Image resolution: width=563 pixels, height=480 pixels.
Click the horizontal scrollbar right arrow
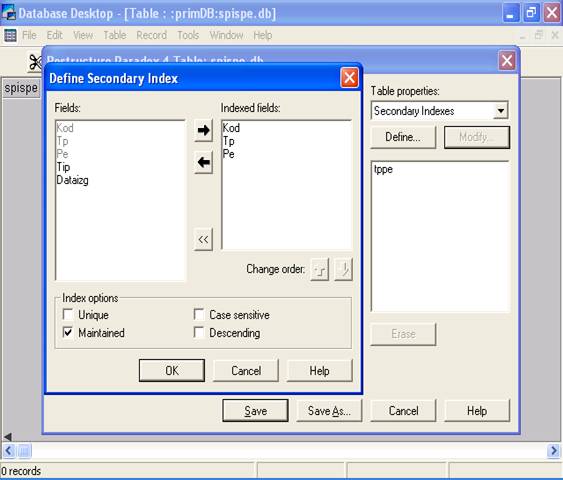coord(553,451)
